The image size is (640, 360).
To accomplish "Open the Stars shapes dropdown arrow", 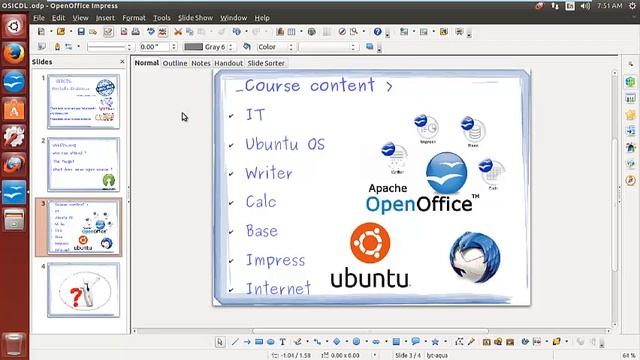I will 445,342.
